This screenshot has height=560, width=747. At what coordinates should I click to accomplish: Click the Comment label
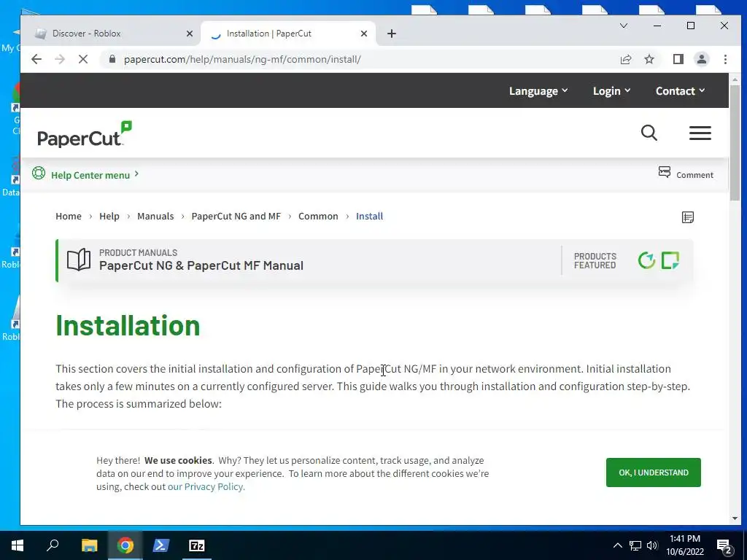(x=694, y=175)
